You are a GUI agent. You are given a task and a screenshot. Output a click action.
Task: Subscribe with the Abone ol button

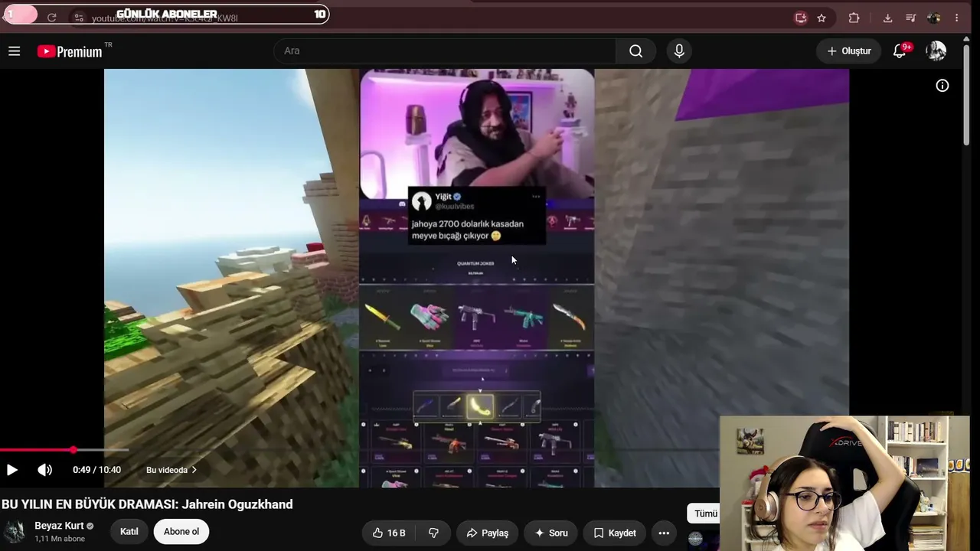tap(181, 532)
